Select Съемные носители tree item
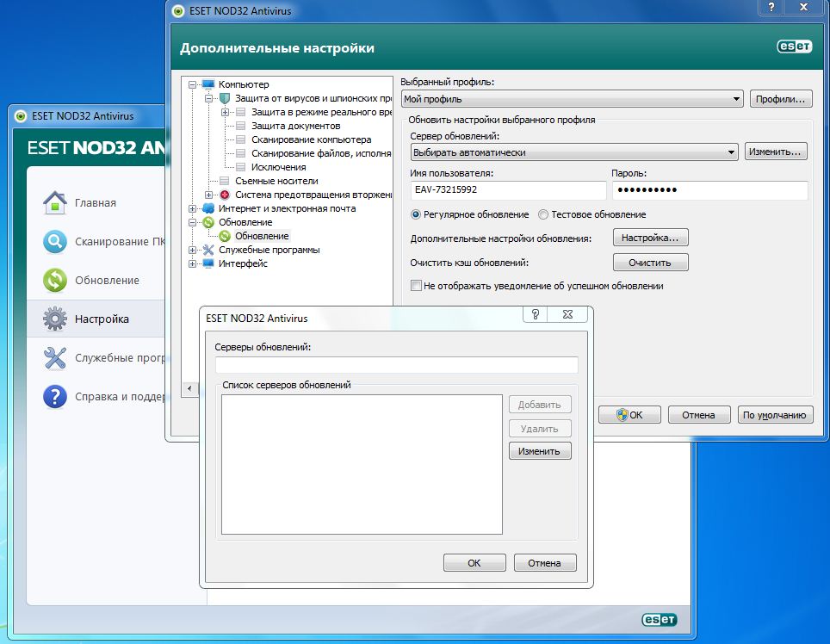Screen dimensions: 830x644 276,181
